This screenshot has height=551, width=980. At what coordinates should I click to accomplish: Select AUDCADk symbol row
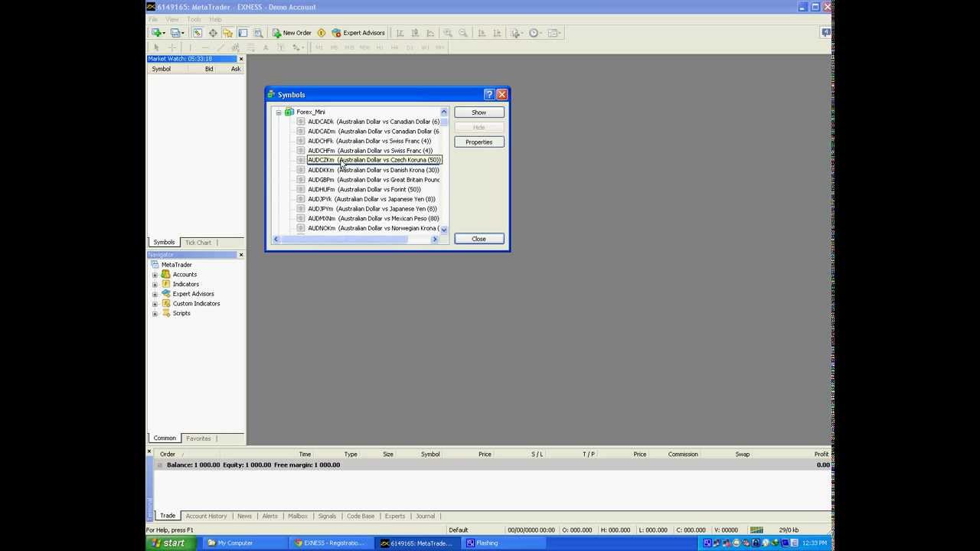tap(374, 122)
